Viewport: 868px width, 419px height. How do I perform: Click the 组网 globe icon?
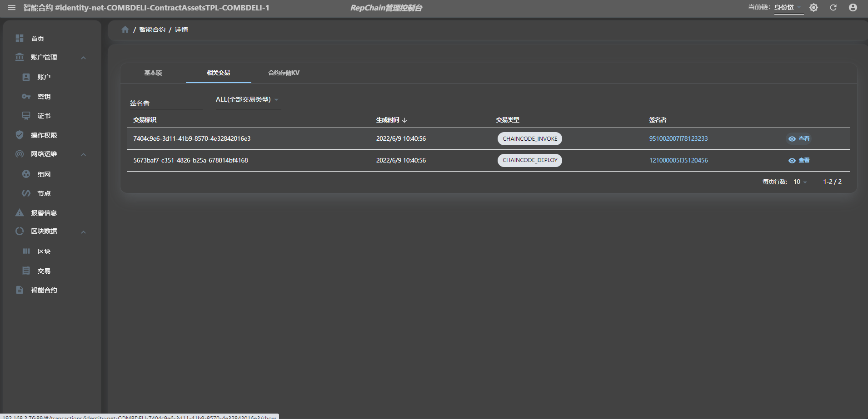[x=26, y=174]
